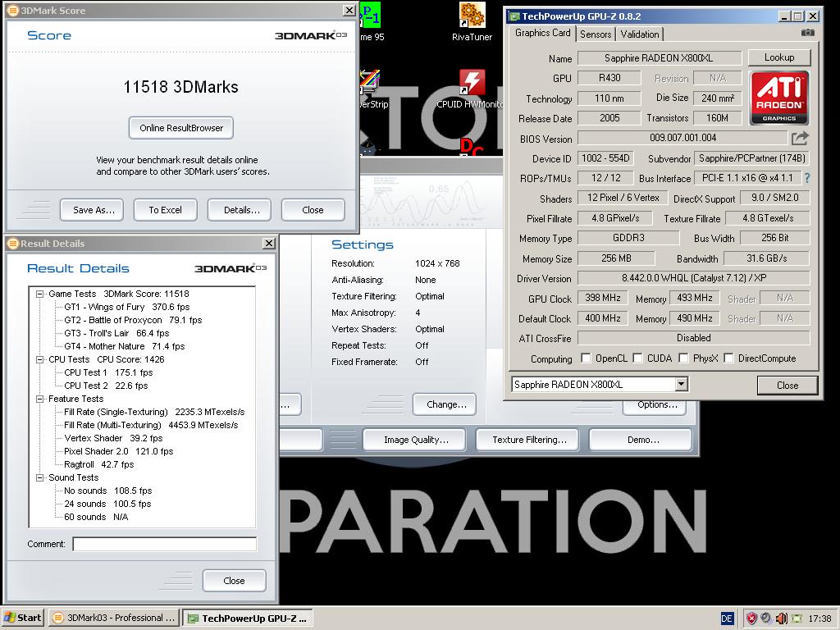Click the Save As... button
The height and width of the screenshot is (630, 840).
pyautogui.click(x=92, y=210)
